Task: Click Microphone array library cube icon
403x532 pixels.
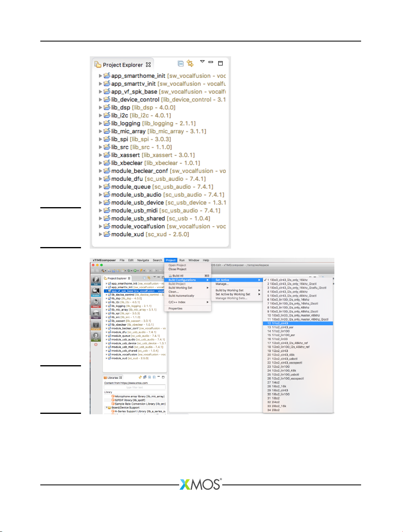Action: (113, 396)
